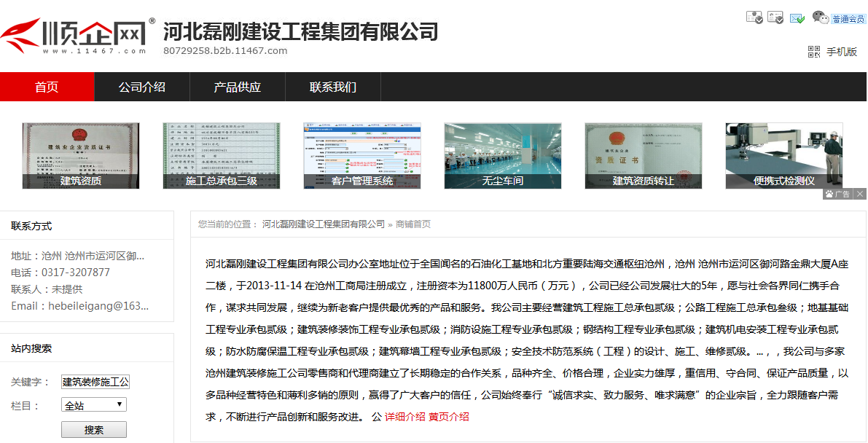
Task: Click the QR code icon
Action: [x=814, y=52]
